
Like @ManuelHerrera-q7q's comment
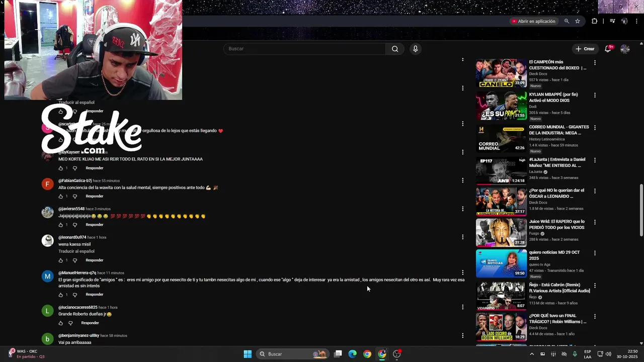click(60, 295)
